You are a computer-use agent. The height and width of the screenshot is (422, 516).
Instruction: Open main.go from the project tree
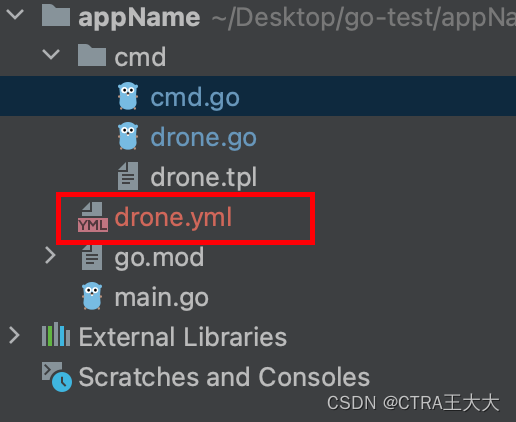tap(161, 297)
